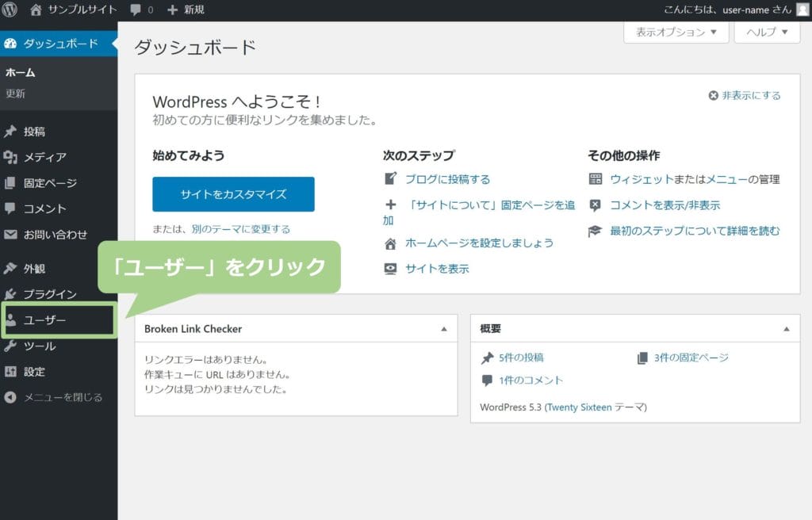The image size is (812, 520).
Task: Follow the ウィジェットまたはメニューの管理 link
Action: 695,179
